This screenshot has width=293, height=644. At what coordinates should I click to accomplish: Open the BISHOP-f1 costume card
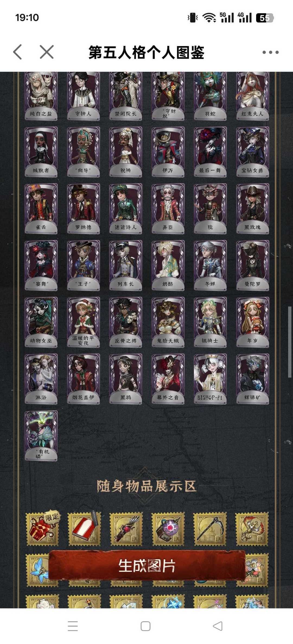coord(210,379)
